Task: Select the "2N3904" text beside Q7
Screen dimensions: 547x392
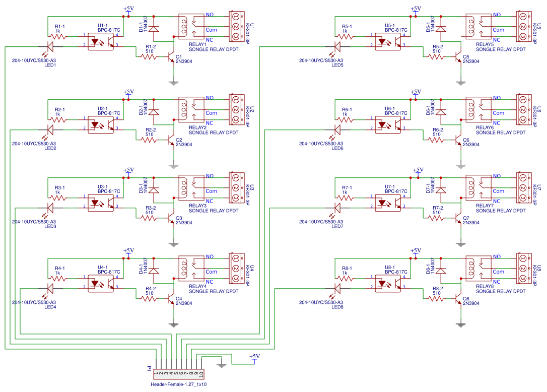Action: 471,222
